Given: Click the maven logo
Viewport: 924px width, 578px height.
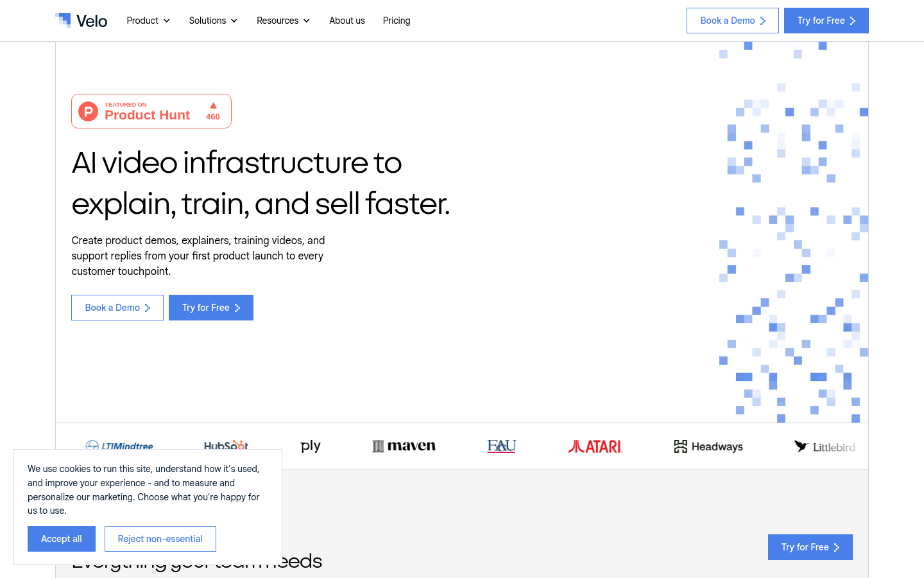Looking at the screenshot, I should (404, 446).
